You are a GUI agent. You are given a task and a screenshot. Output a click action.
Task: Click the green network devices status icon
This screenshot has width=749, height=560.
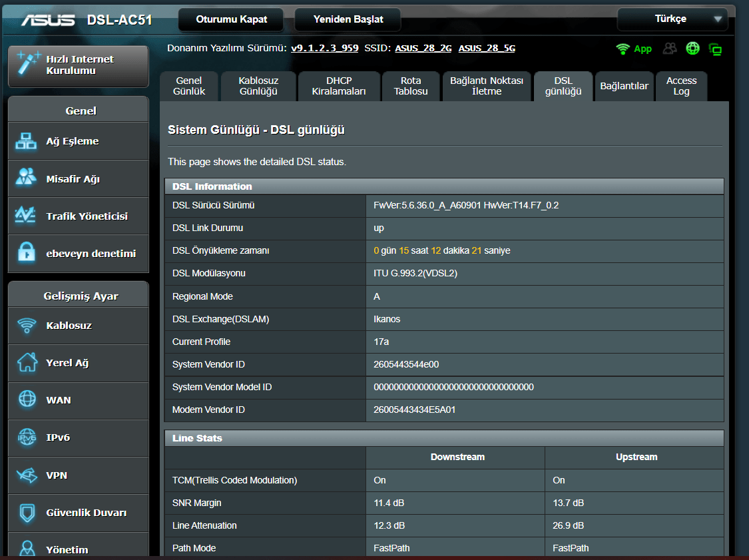[x=716, y=49]
